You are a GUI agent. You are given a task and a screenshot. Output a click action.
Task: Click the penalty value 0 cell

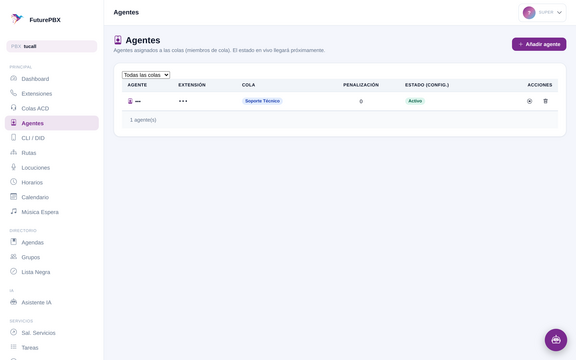(361, 101)
